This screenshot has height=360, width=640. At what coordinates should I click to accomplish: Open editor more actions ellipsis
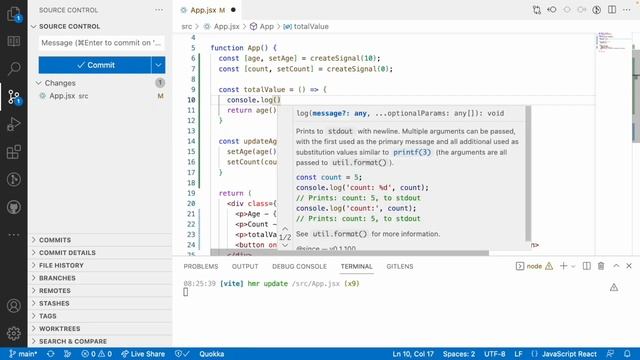click(627, 10)
